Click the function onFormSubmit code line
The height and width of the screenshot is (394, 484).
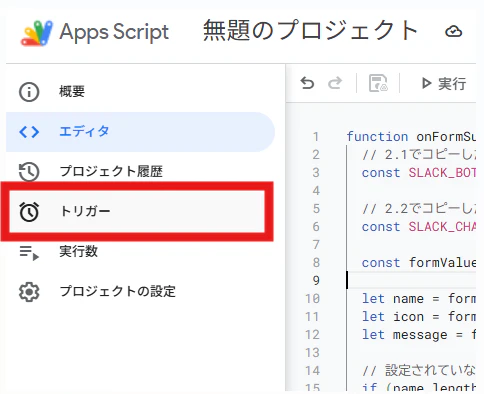[411, 137]
